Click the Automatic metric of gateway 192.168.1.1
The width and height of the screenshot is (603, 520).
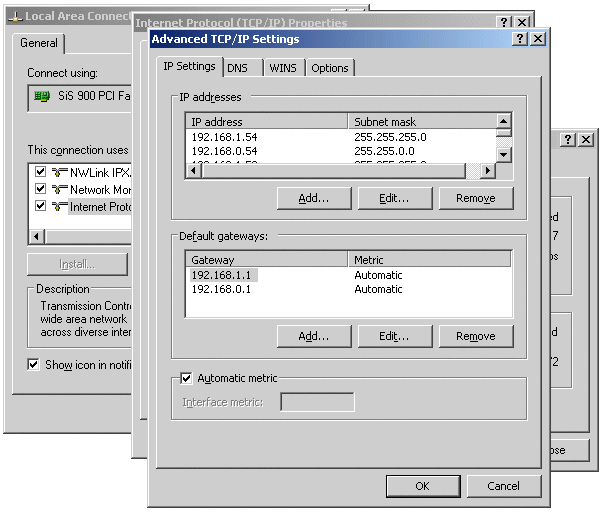(378, 275)
